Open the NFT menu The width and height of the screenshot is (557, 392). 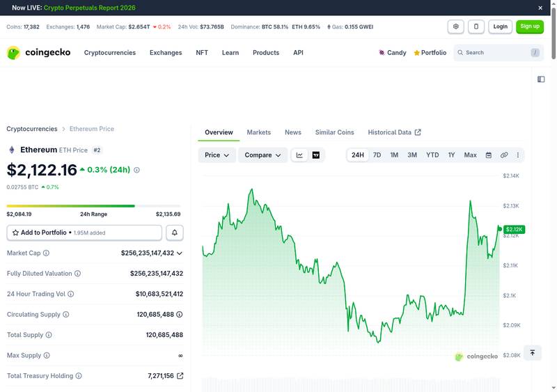202,53
